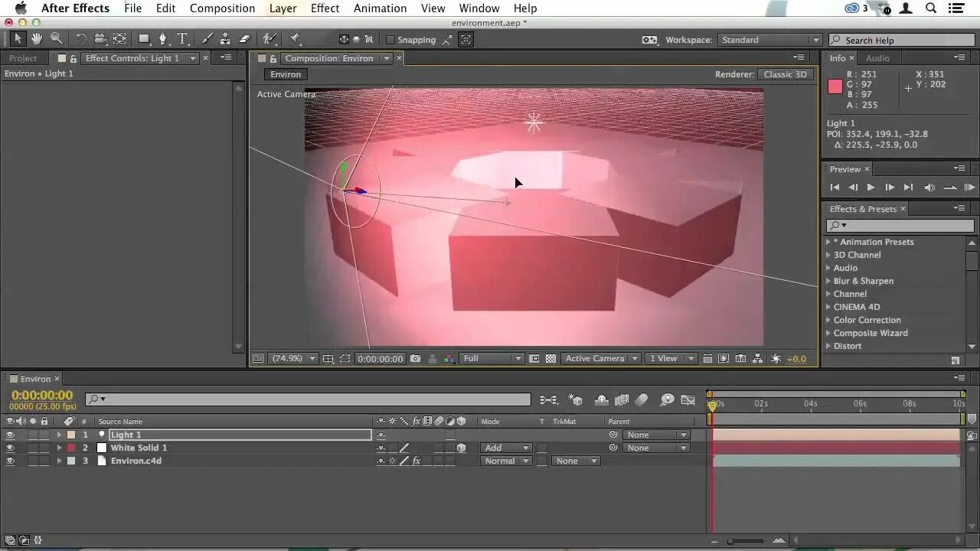Screen dimensions: 980x551
Task: Open the Layer menu
Action: pos(283,8)
